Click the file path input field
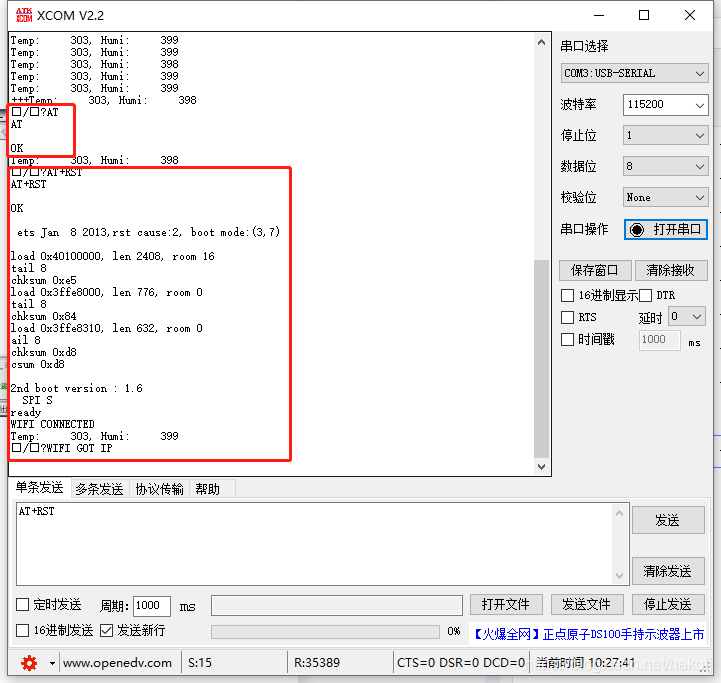This screenshot has height=683, width=721. click(337, 605)
